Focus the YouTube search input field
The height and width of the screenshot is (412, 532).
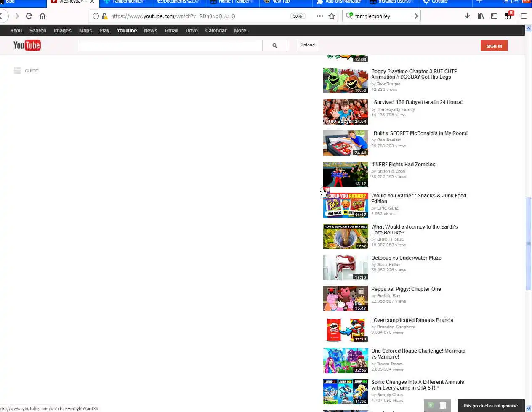point(170,45)
